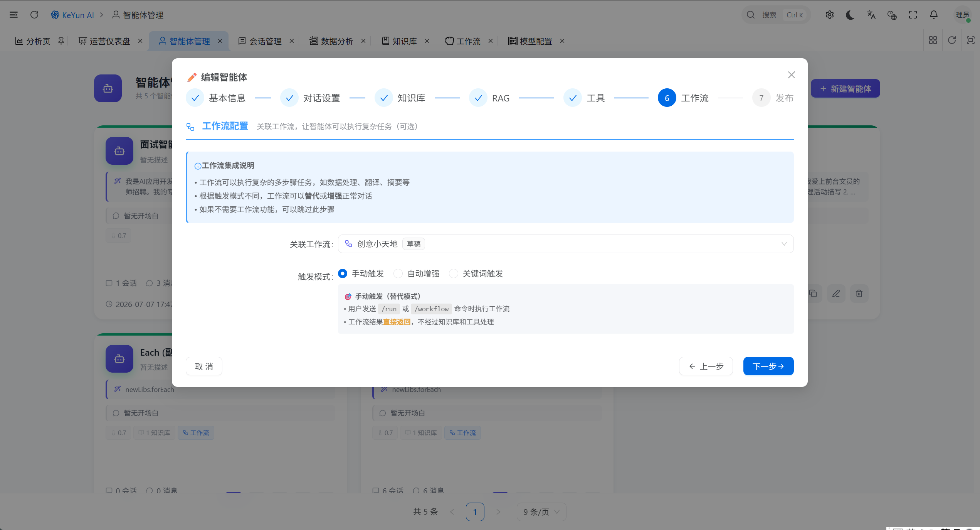The image size is (980, 530).
Task: Click the refresh icon next to KeYun AI
Action: point(34,15)
